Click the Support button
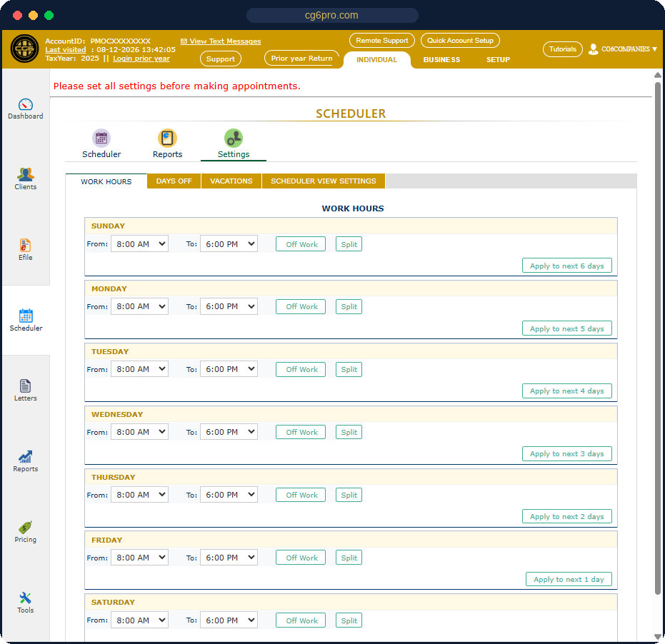 tap(221, 59)
